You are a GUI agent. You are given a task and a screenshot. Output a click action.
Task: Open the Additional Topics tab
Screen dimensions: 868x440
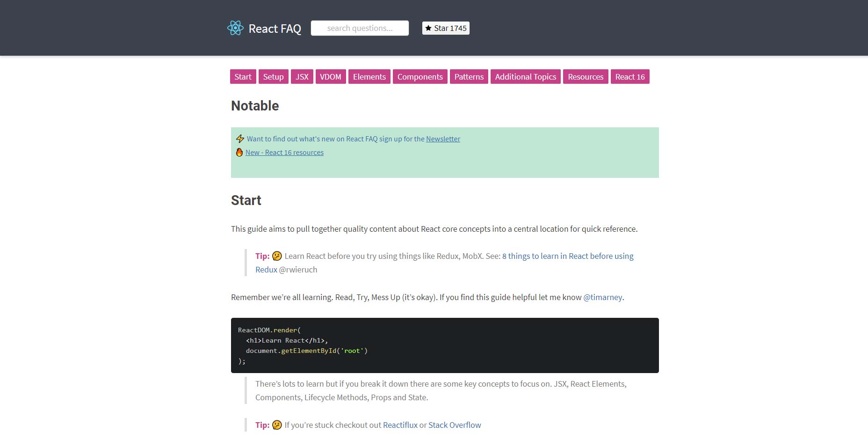[x=526, y=77]
